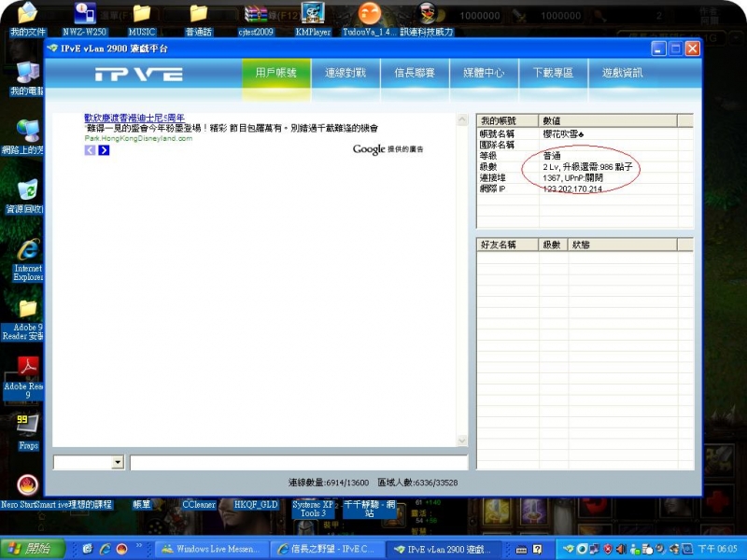Open the Hong Kong Disneyland ad link

134,118
